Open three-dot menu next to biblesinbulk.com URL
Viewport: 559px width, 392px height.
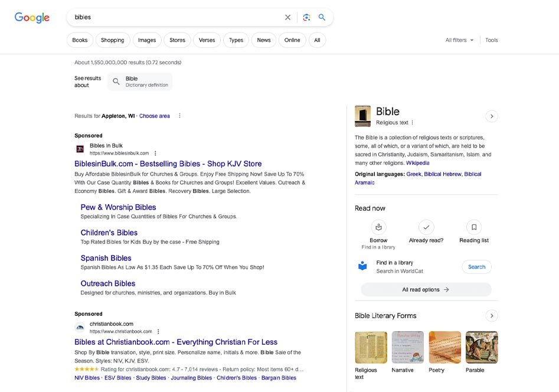[x=155, y=153]
